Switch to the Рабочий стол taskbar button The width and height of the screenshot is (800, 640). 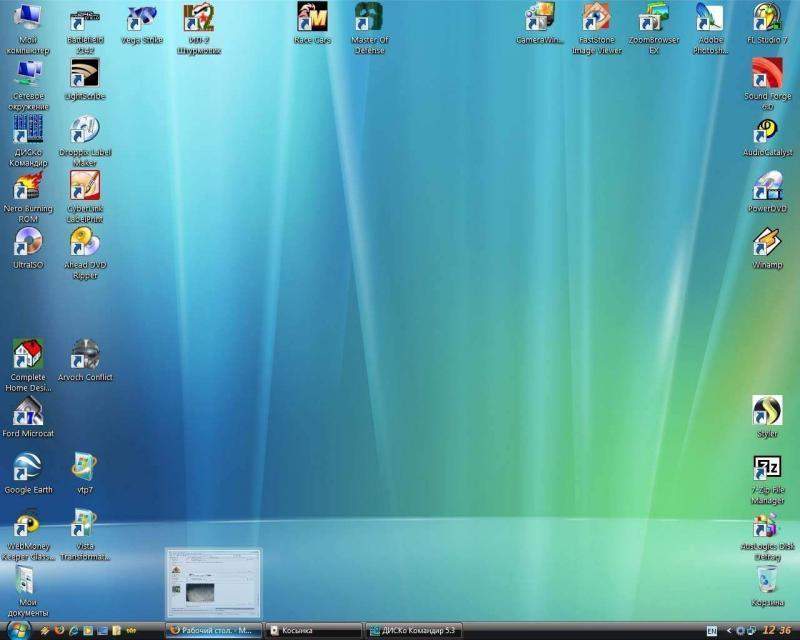[x=213, y=631]
